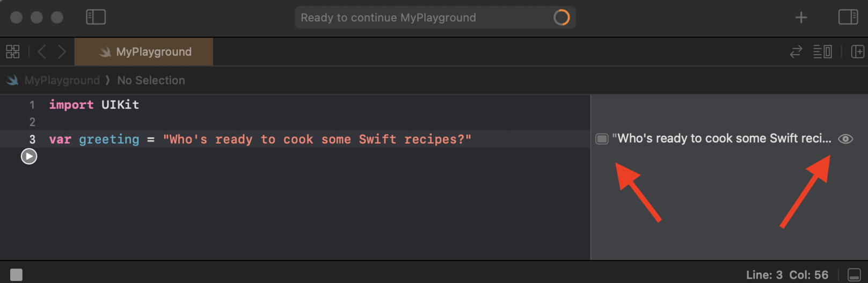Image resolution: width=868 pixels, height=283 pixels.
Task: Click the orange circular progress indicator
Action: pyautogui.click(x=561, y=18)
